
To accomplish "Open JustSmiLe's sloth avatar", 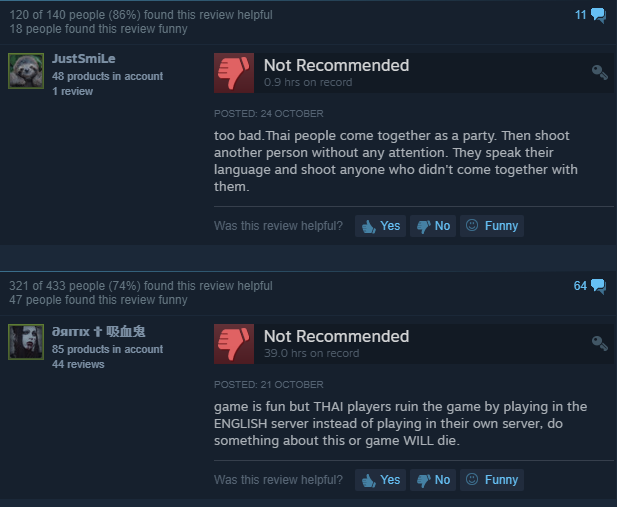I will [26, 71].
